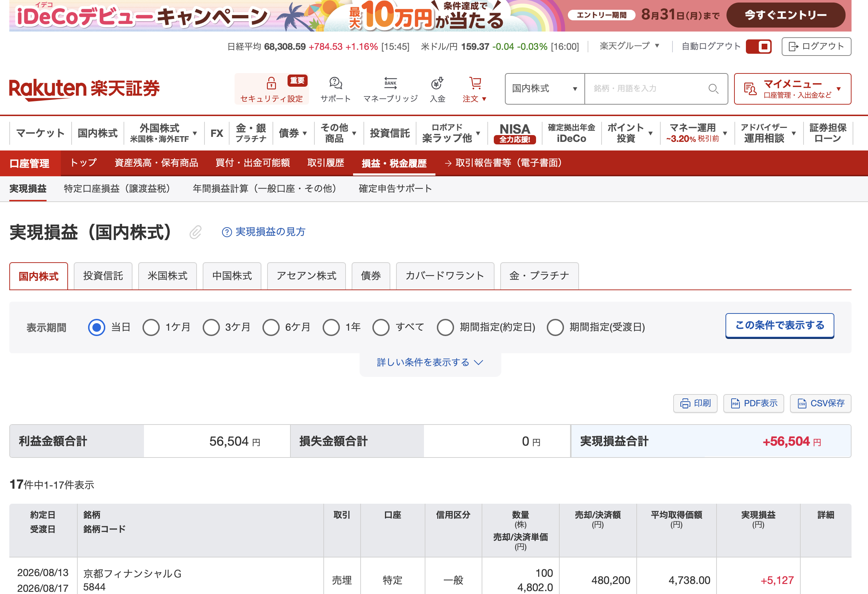
Task: Open the 外国株式 menu dropdown
Action: coord(164,133)
